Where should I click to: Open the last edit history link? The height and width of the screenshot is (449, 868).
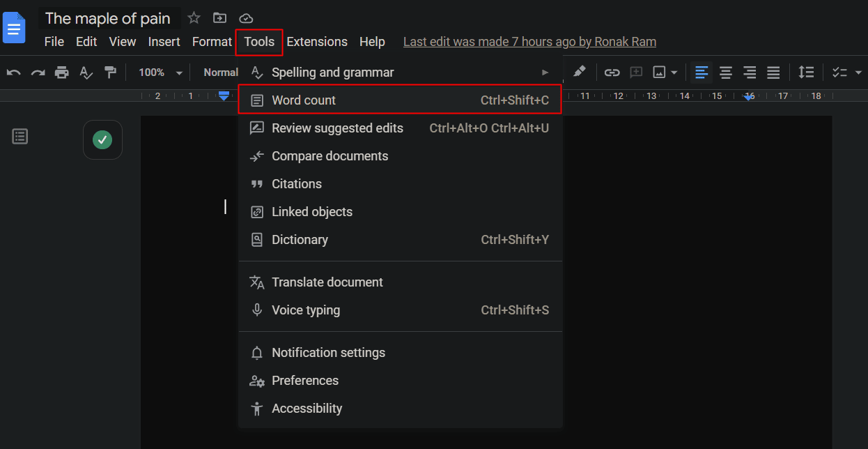point(529,42)
